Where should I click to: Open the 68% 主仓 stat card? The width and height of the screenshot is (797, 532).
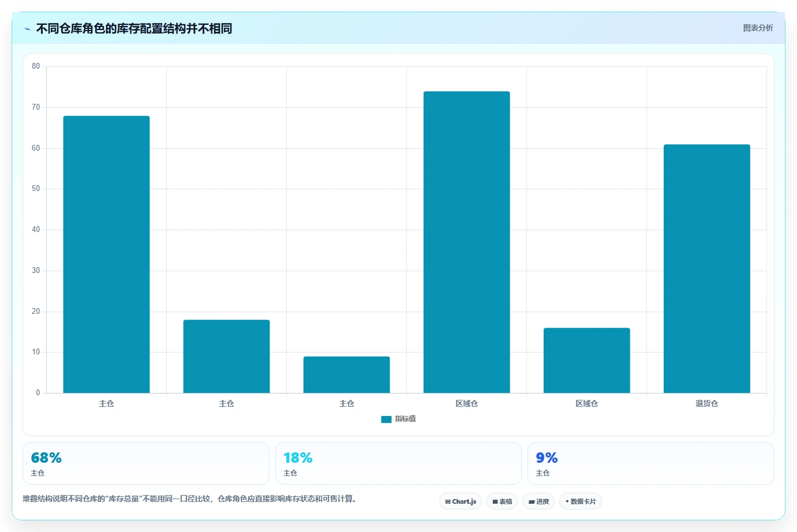tap(146, 463)
